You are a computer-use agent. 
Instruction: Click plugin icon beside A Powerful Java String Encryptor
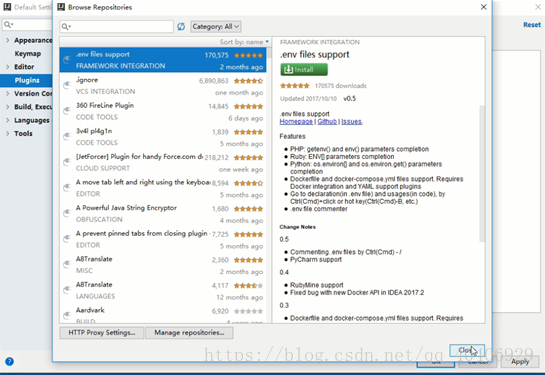[67, 213]
